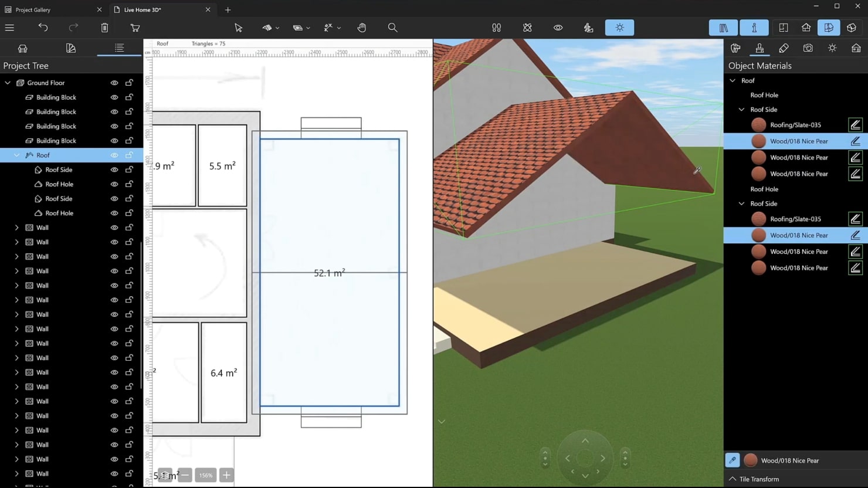Open the building settings inspector tab
Viewport: 868px width, 488px height.
[x=856, y=48]
